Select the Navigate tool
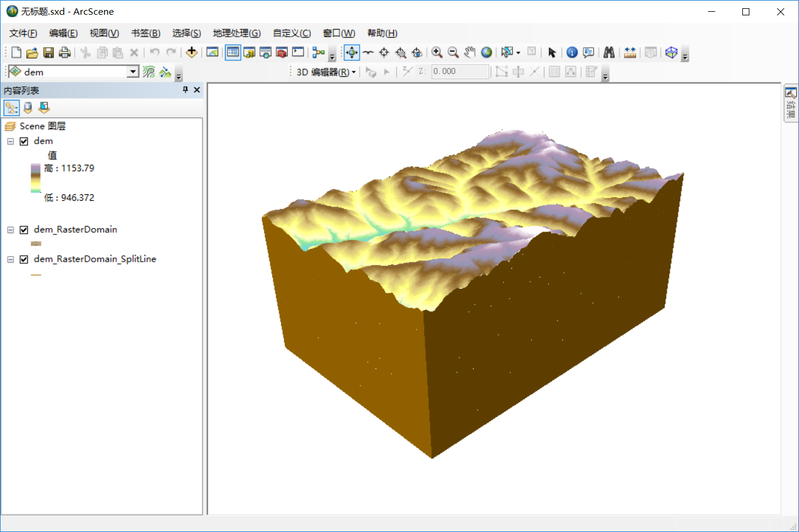The height and width of the screenshot is (532, 799). coord(351,53)
